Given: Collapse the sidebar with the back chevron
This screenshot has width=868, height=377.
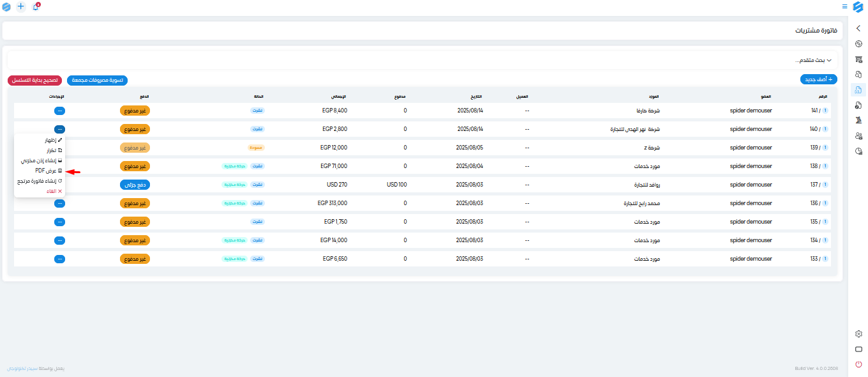Looking at the screenshot, I should 858,29.
